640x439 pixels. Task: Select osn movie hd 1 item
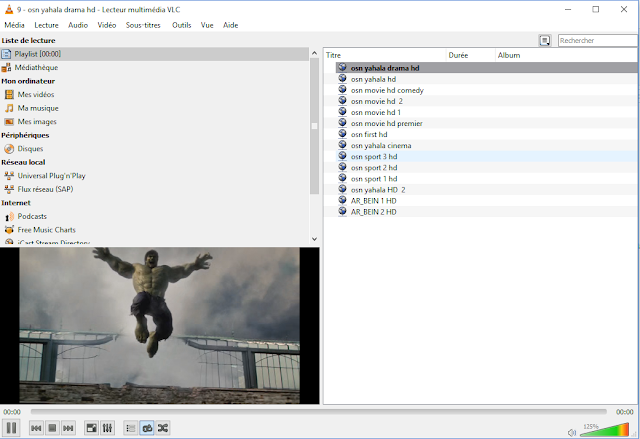(487, 112)
